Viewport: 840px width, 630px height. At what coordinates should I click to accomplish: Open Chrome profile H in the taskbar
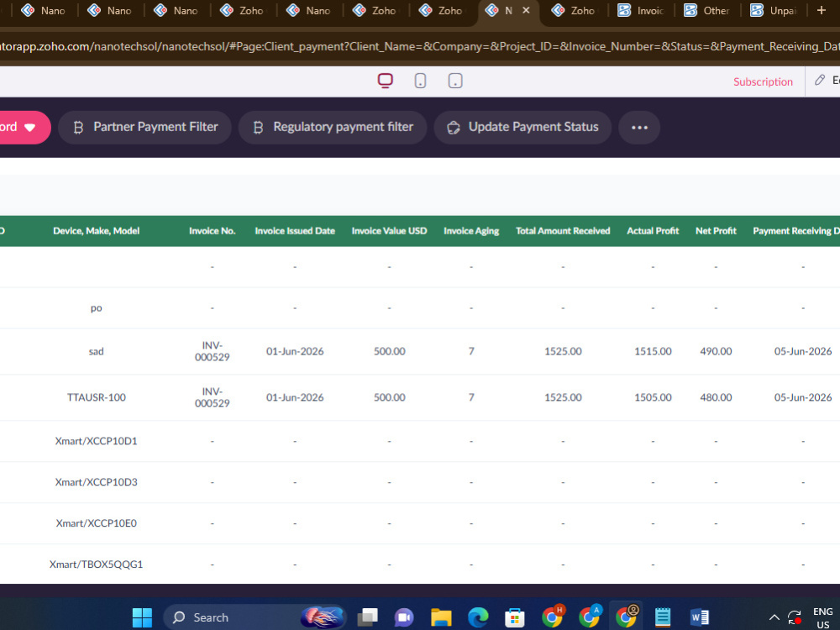(553, 617)
